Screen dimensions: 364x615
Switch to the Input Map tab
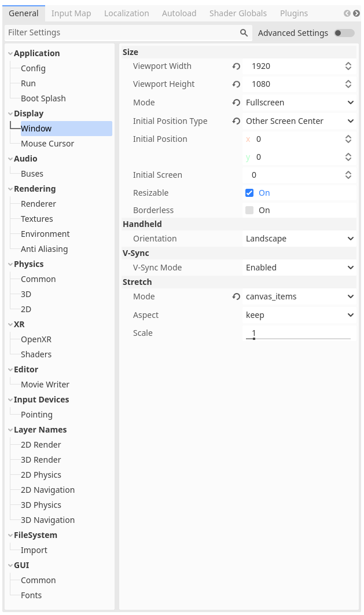pyautogui.click(x=71, y=13)
